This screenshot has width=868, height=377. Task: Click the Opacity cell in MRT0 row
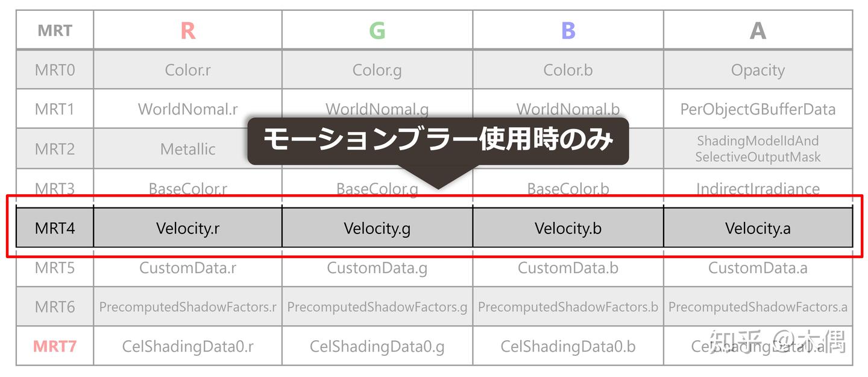pyautogui.click(x=758, y=70)
